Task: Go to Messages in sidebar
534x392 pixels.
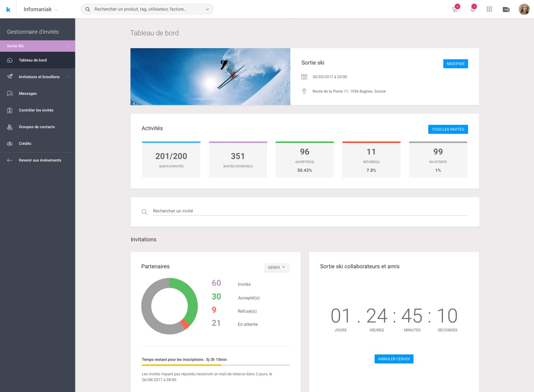Action: tap(28, 94)
